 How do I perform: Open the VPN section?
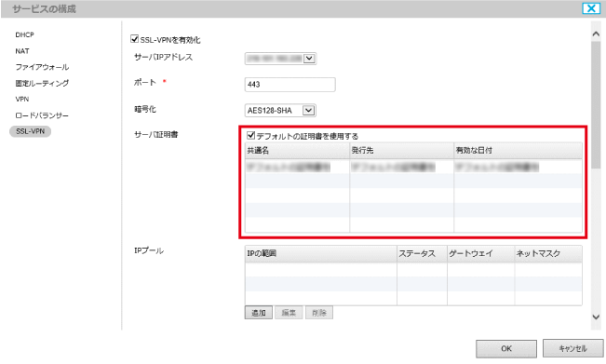(22, 100)
